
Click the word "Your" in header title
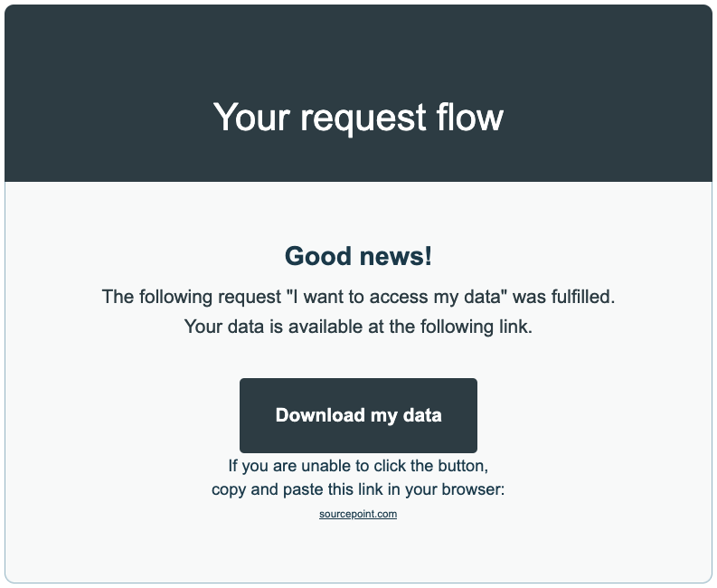click(250, 118)
